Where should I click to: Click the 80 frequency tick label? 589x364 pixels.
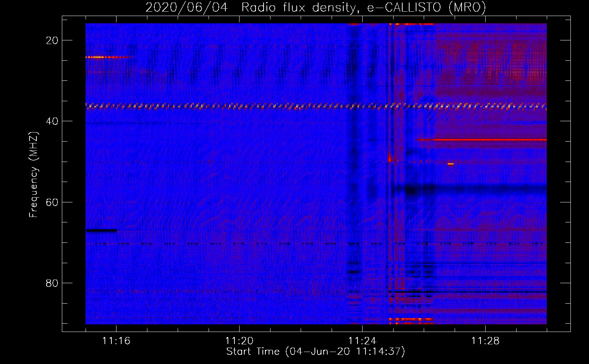[52, 283]
